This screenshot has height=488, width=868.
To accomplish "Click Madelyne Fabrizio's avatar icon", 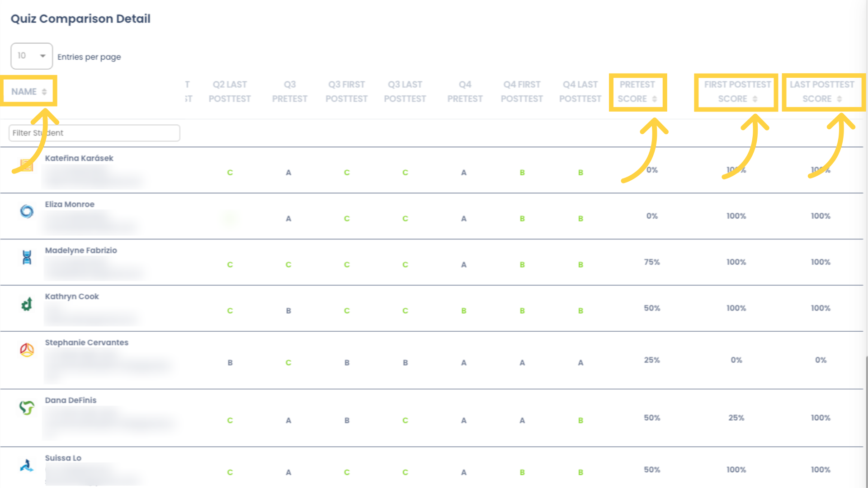I will [27, 257].
